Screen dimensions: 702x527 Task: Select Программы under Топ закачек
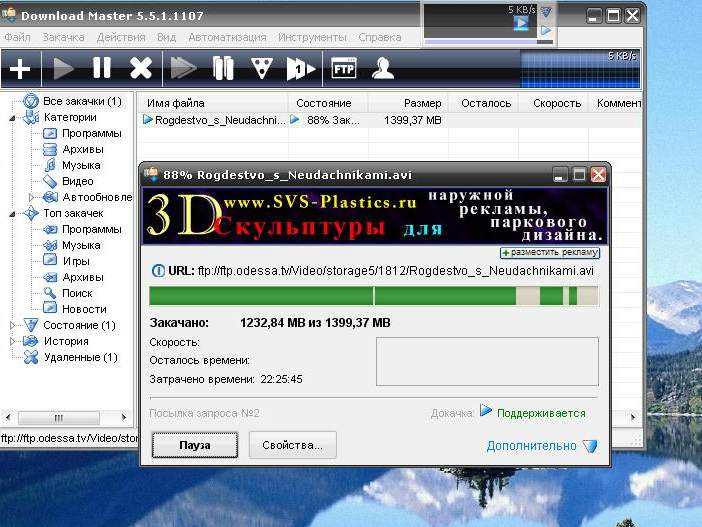[92, 229]
